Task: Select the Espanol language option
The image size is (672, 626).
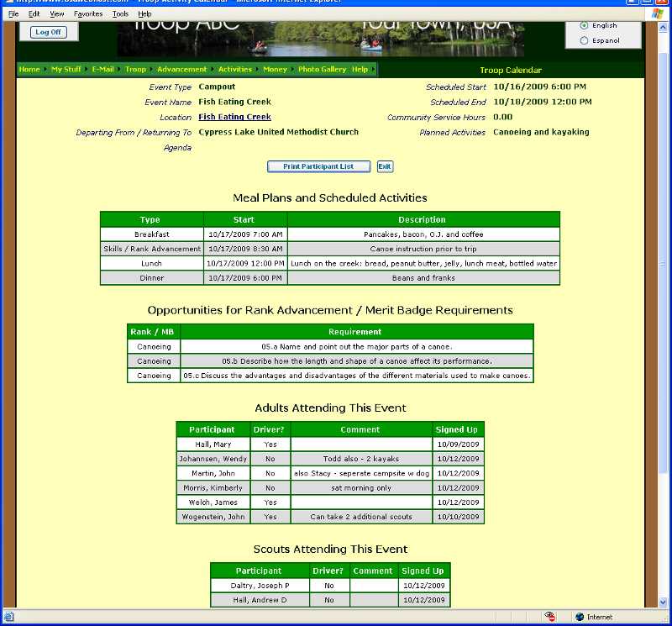Action: (584, 40)
